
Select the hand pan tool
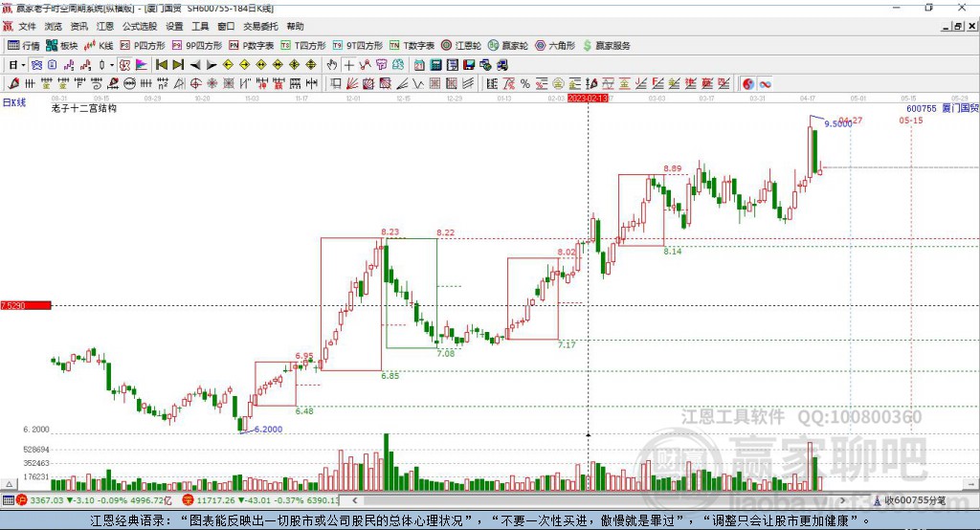[332, 65]
